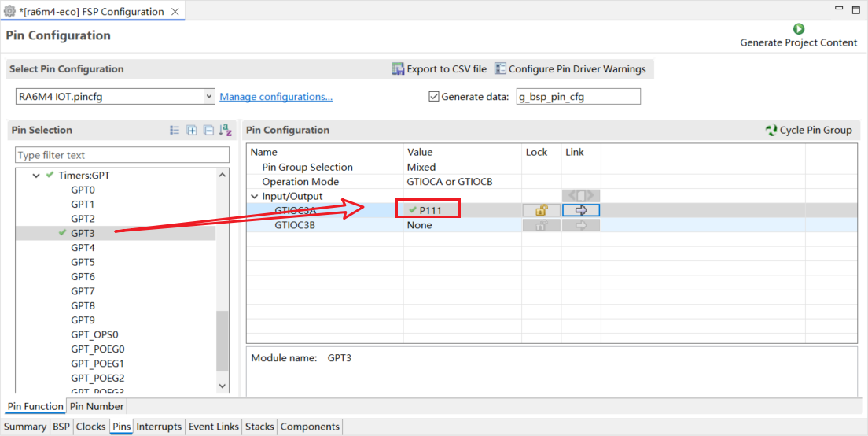
Task: Click the Pin Selection scroll up arrow
Action: 223,175
